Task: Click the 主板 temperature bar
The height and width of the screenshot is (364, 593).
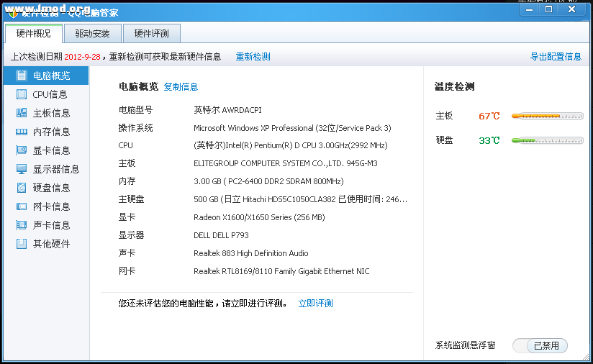Action: (x=547, y=116)
